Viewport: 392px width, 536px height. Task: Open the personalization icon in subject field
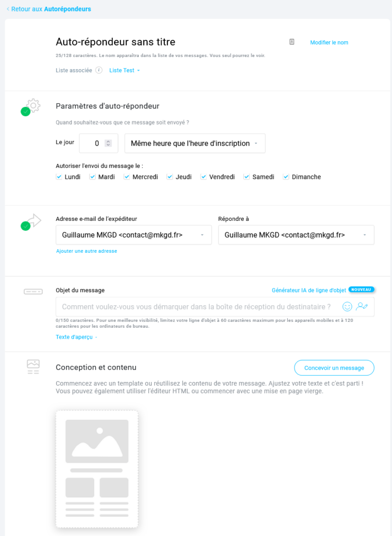click(x=362, y=307)
